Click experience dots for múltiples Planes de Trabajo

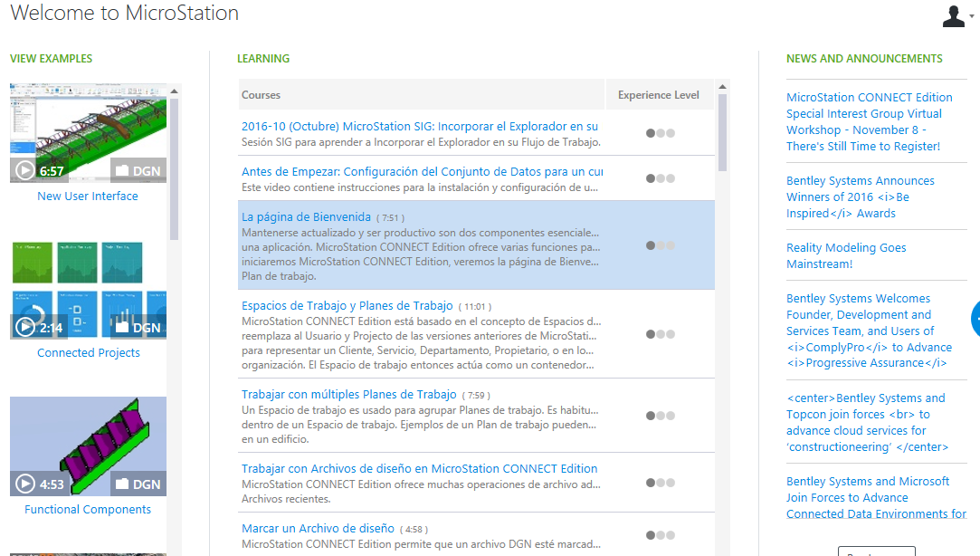pyautogui.click(x=660, y=416)
